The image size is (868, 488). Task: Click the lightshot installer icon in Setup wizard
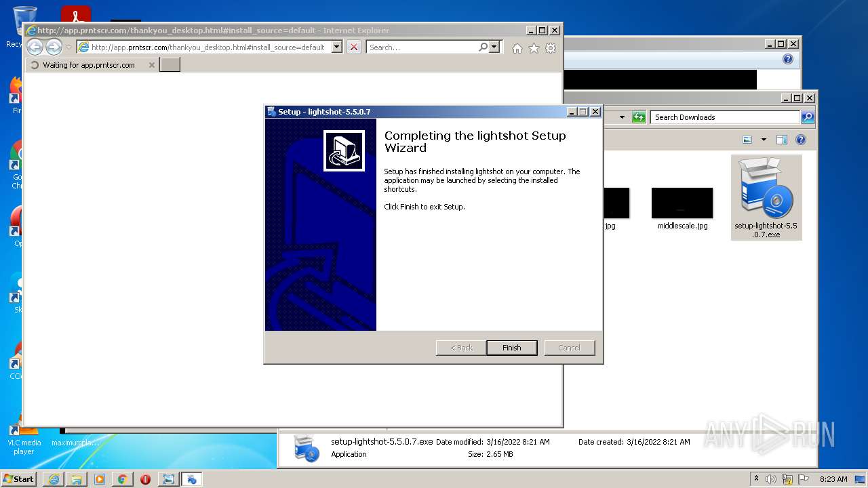(344, 150)
